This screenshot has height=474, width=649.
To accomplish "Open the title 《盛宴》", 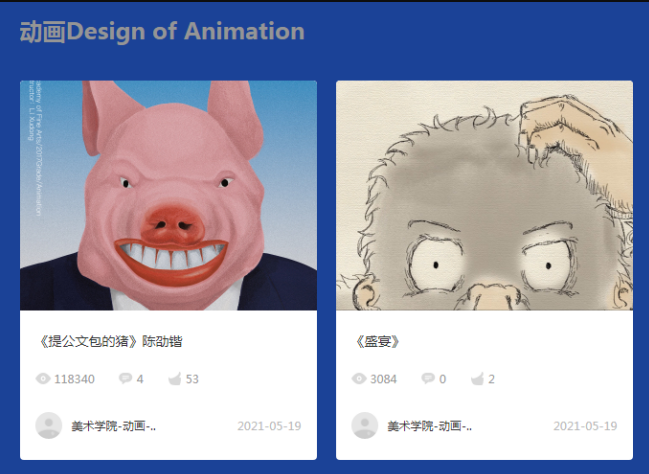I will click(377, 342).
